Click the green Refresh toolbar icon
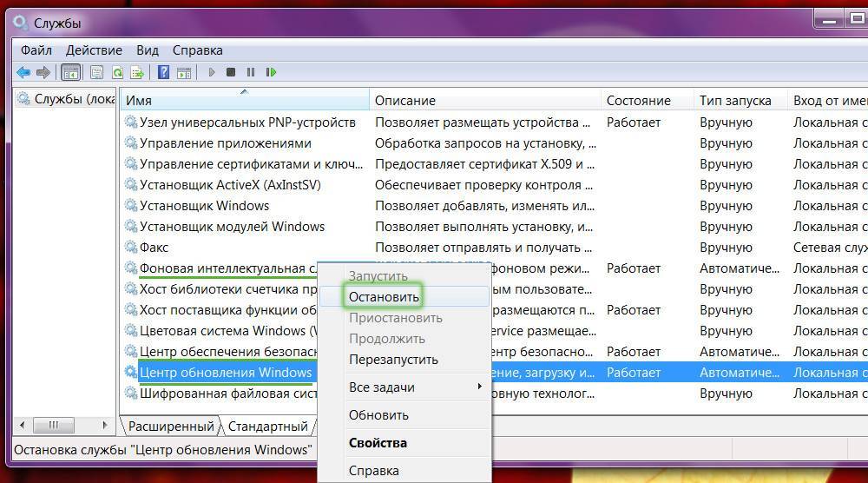868x483 pixels. [x=117, y=73]
